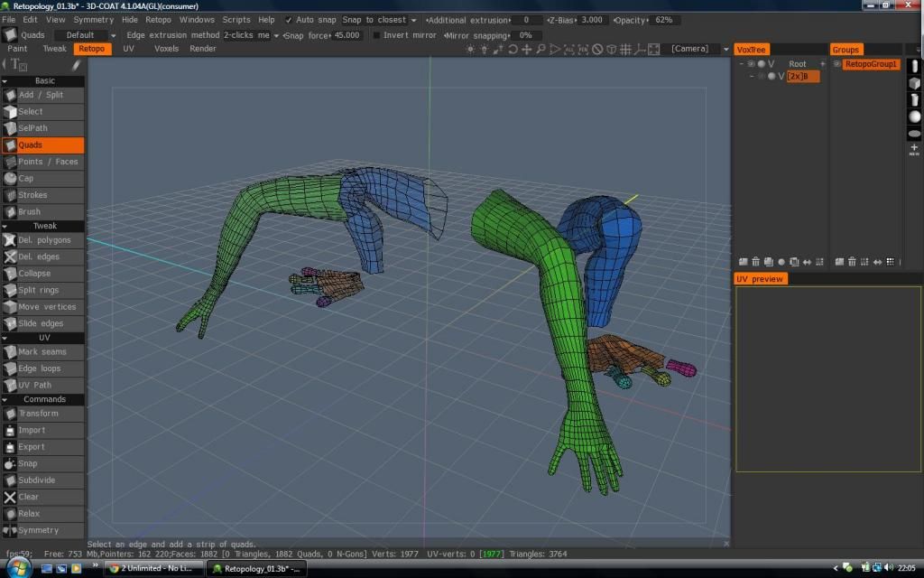Open the Camera view dropdown
The height and width of the screenshot is (578, 924).
click(700, 49)
